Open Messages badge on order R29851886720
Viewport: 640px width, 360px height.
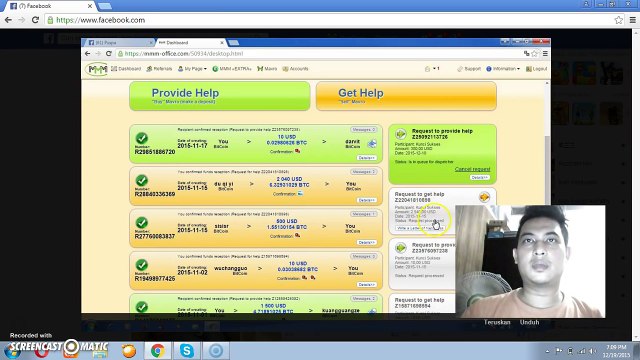(x=363, y=129)
